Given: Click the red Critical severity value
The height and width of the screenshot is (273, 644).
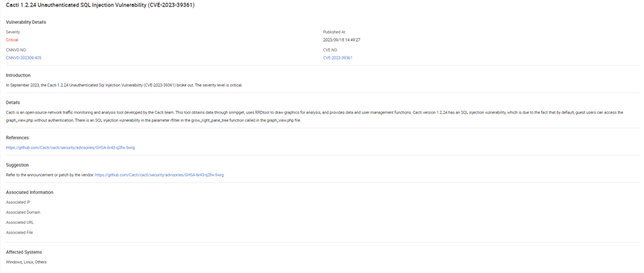Looking at the screenshot, I should pos(12,40).
